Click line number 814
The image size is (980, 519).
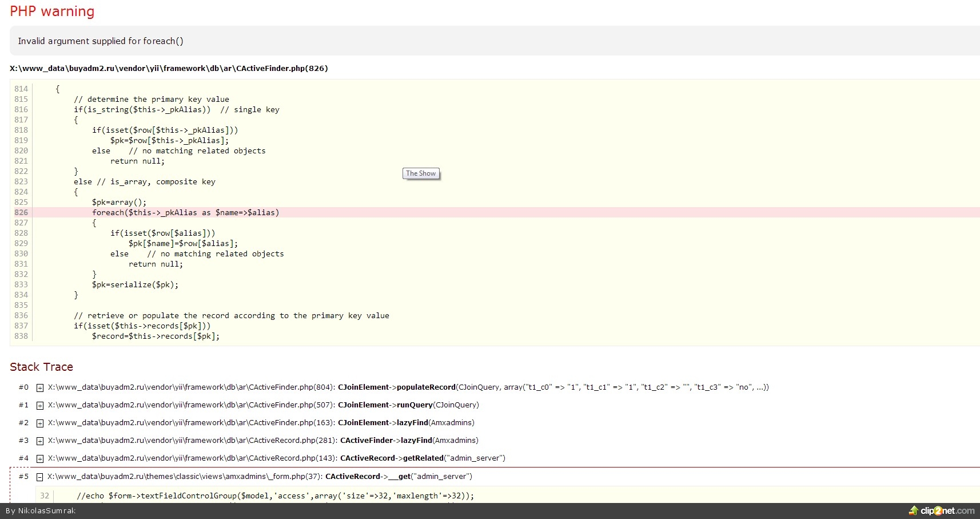21,89
